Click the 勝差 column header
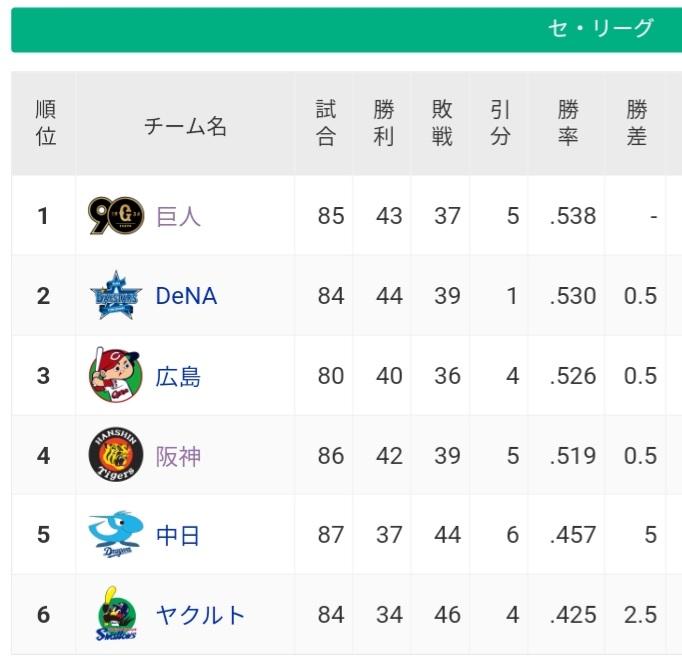Image resolution: width=682 pixels, height=658 pixels. [635, 123]
